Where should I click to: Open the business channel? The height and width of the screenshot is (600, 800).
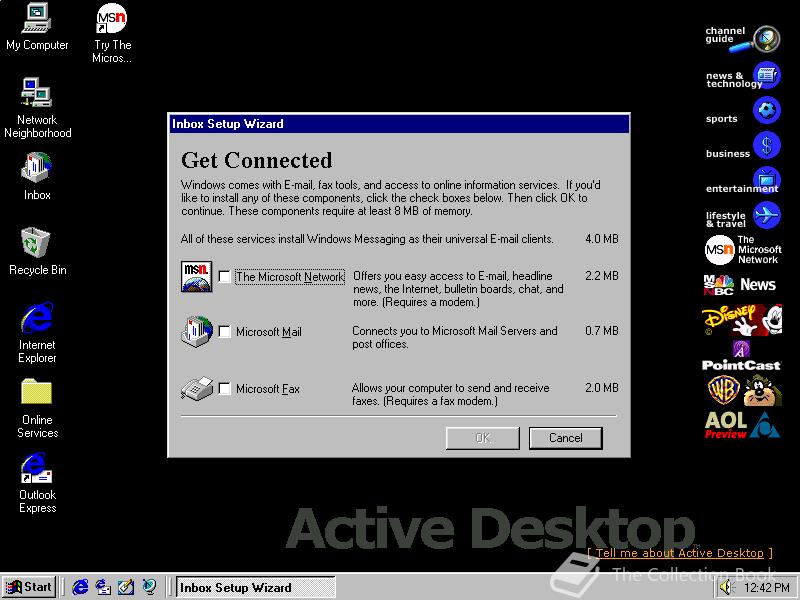743,147
